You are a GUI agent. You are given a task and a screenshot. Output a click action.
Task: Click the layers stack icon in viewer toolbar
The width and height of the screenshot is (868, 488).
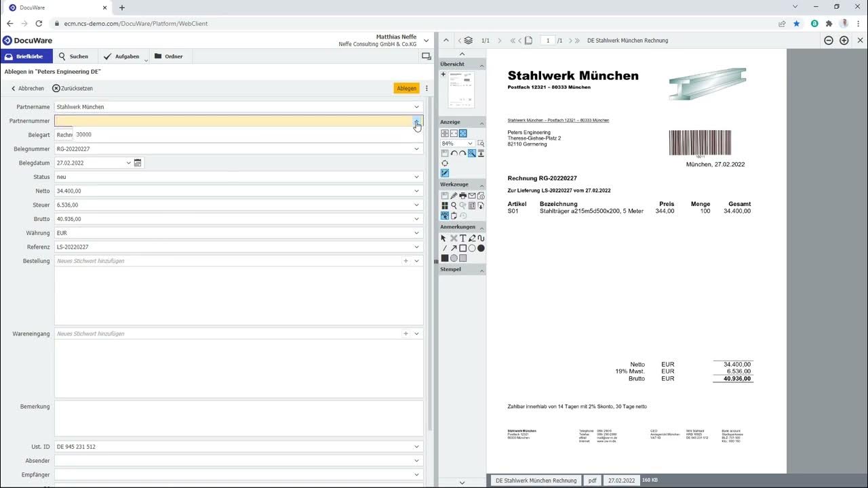(x=469, y=41)
